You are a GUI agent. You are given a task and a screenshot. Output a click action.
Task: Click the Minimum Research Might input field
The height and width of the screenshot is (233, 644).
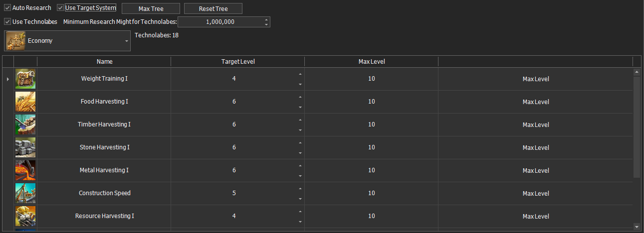[220, 22]
